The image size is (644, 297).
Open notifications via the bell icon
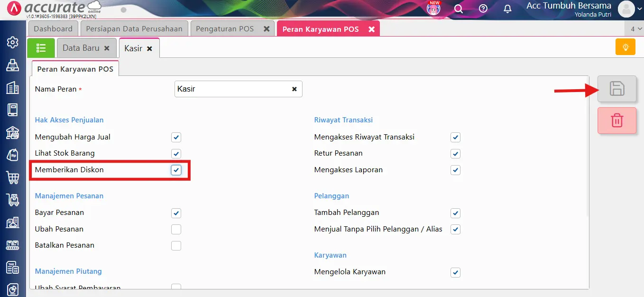[x=506, y=9]
